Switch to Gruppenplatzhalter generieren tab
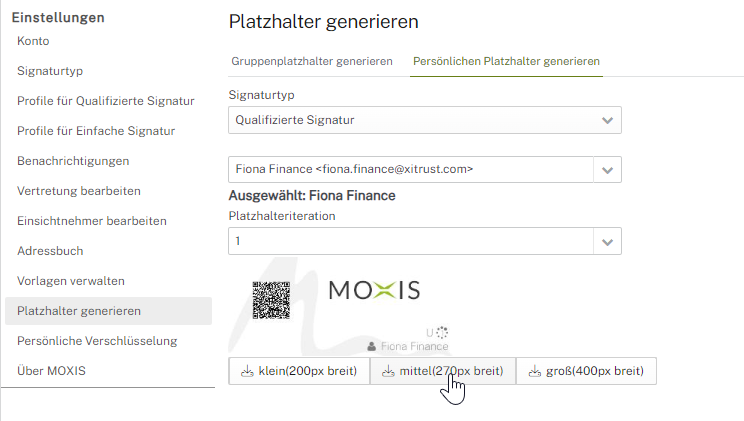The height and width of the screenshot is (421, 744). coord(311,61)
